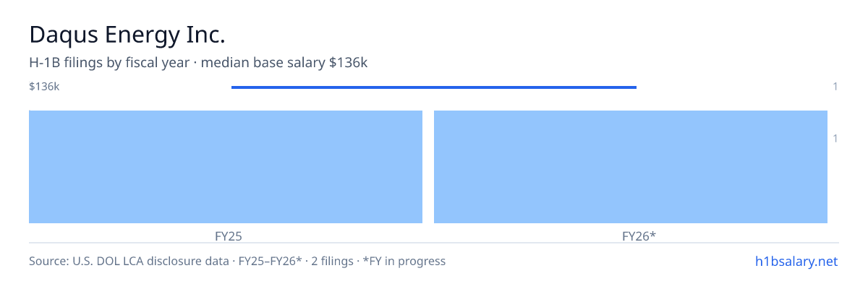Click 'FY25–FY26*' range in the footer

[x=271, y=261]
